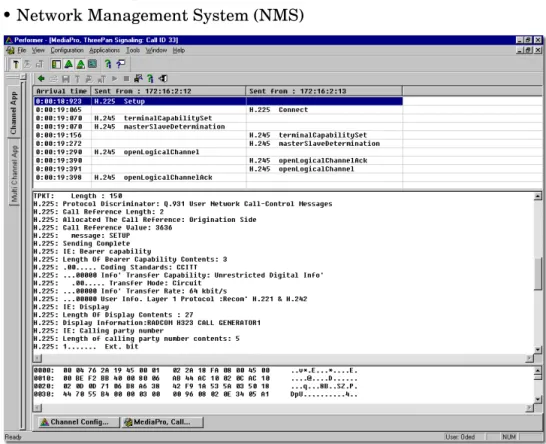546x444 pixels.
Task: Click the Performer application icon in menu bar
Action: (10, 50)
